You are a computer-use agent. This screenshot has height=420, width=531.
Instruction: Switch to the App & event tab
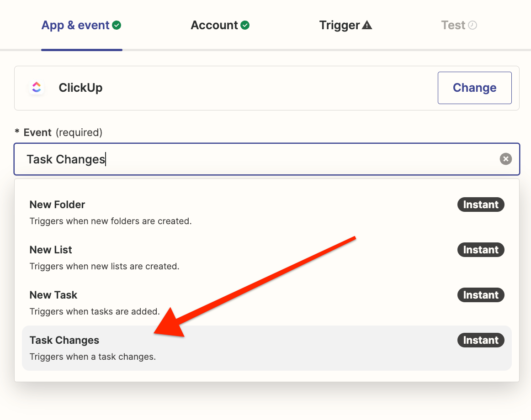(x=75, y=26)
